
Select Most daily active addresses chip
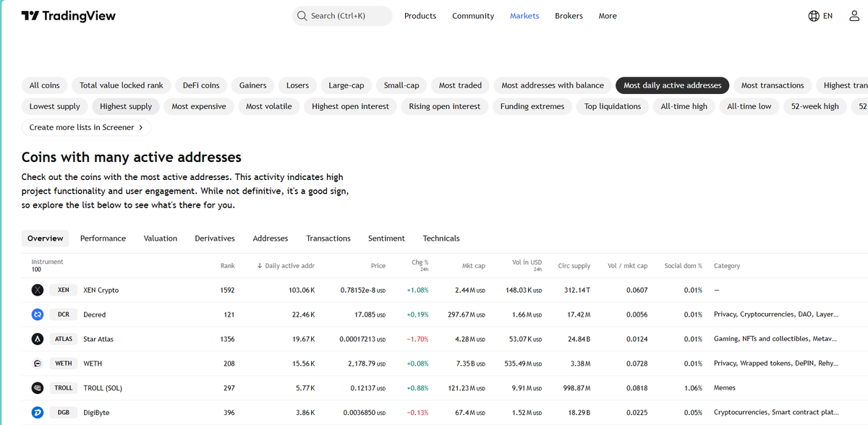click(x=673, y=85)
